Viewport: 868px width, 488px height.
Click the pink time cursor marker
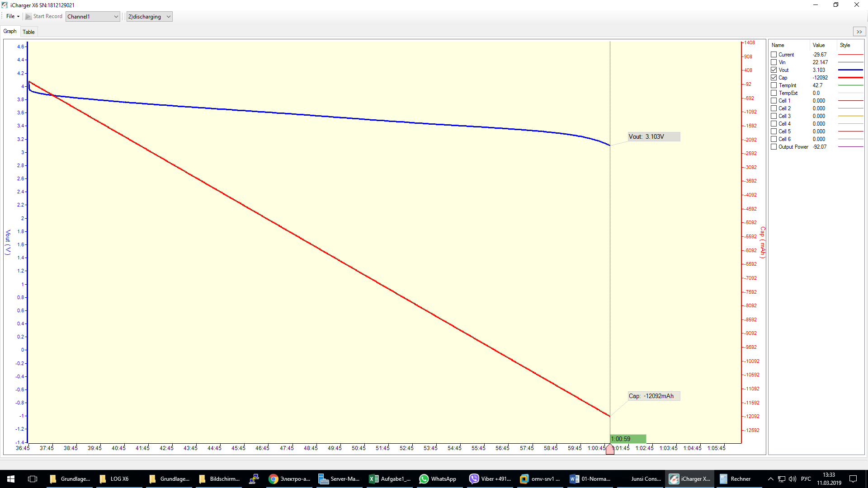tap(610, 449)
